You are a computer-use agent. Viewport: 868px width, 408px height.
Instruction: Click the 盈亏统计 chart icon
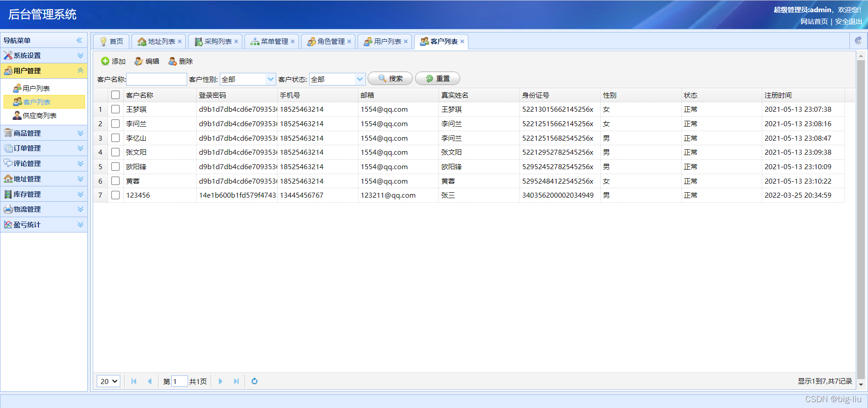coord(8,224)
